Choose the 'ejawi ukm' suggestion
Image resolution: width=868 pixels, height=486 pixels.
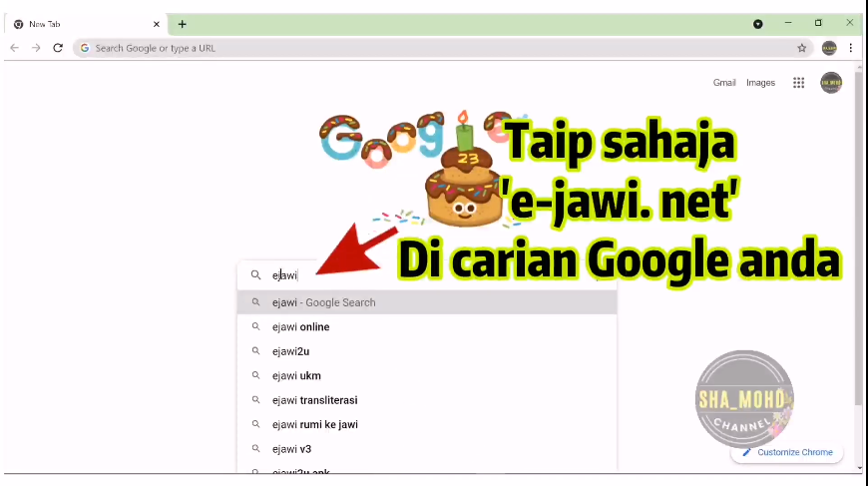(426, 376)
